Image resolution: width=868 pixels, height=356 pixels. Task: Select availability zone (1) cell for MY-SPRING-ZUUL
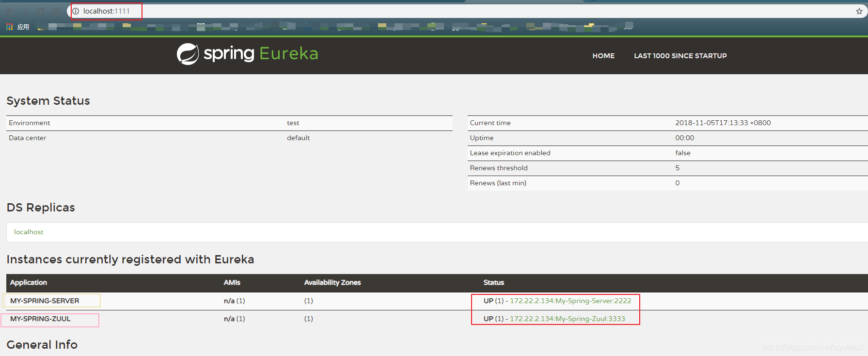click(308, 319)
